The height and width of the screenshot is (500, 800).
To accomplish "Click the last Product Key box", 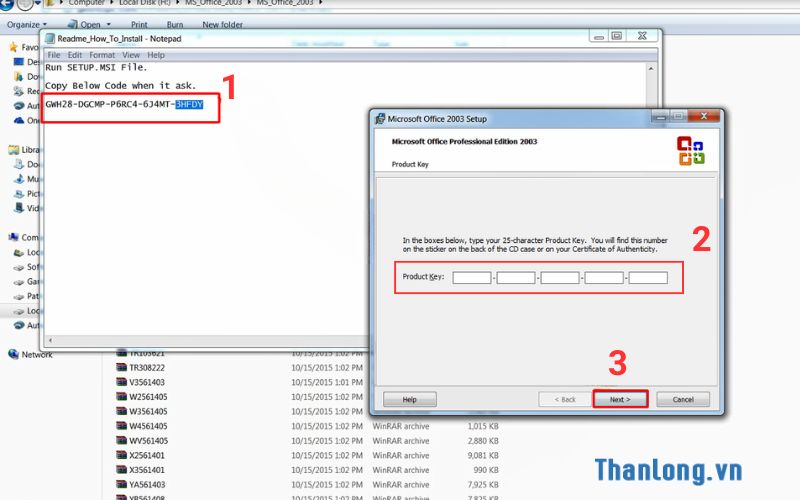I will [648, 277].
